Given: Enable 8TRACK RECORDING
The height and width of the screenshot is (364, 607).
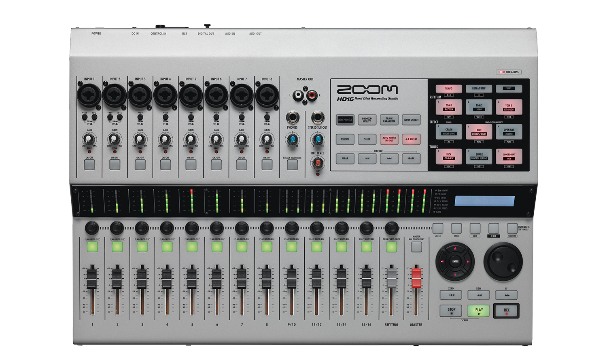Looking at the screenshot, I should click(292, 165).
